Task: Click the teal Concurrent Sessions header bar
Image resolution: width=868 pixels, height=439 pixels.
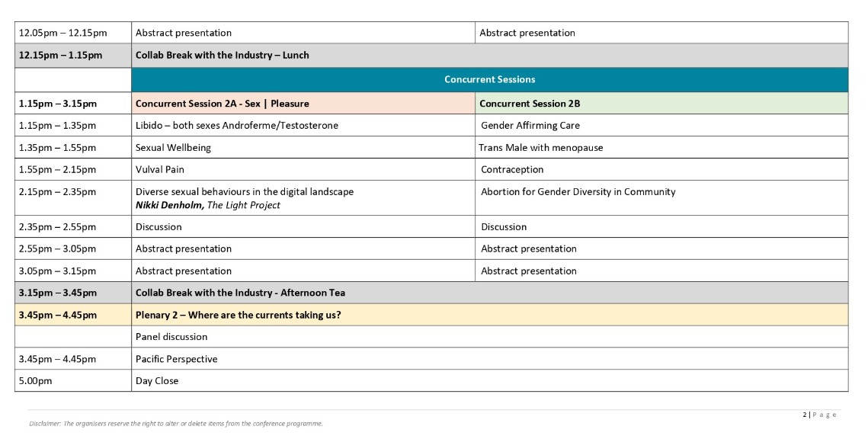Action: 489,79
